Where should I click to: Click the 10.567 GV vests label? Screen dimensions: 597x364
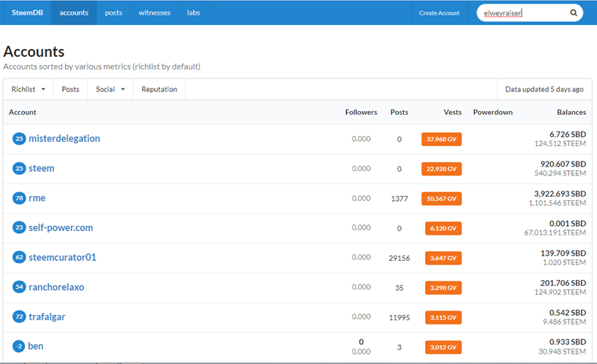[441, 199]
